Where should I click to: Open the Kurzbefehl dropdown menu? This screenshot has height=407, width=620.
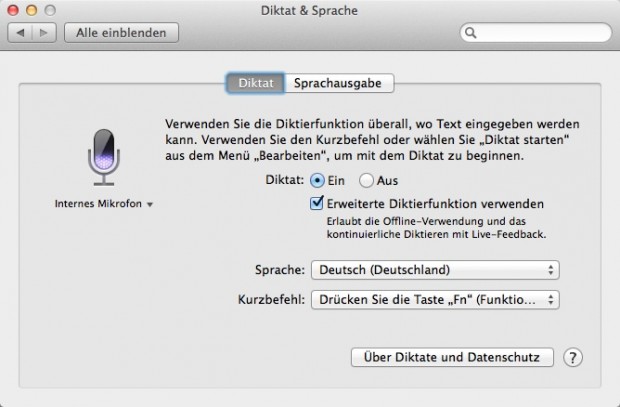click(x=435, y=300)
